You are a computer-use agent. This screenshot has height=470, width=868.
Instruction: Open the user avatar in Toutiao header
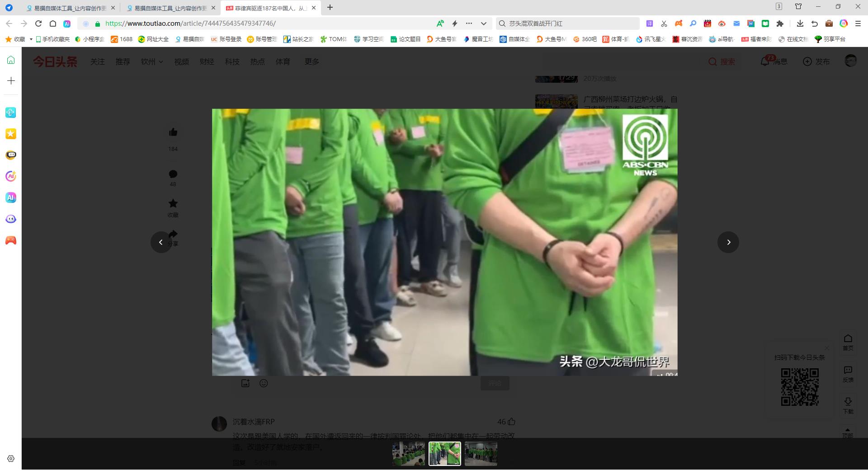tap(851, 61)
